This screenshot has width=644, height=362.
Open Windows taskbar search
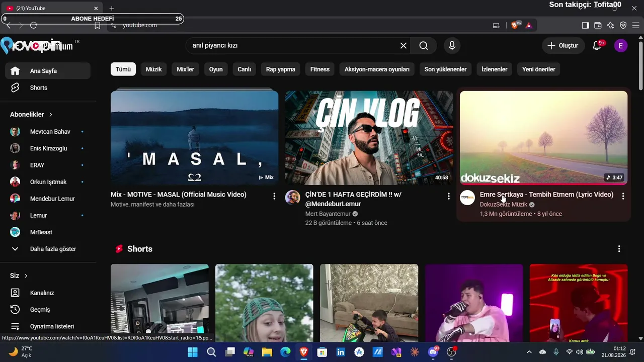click(211, 352)
